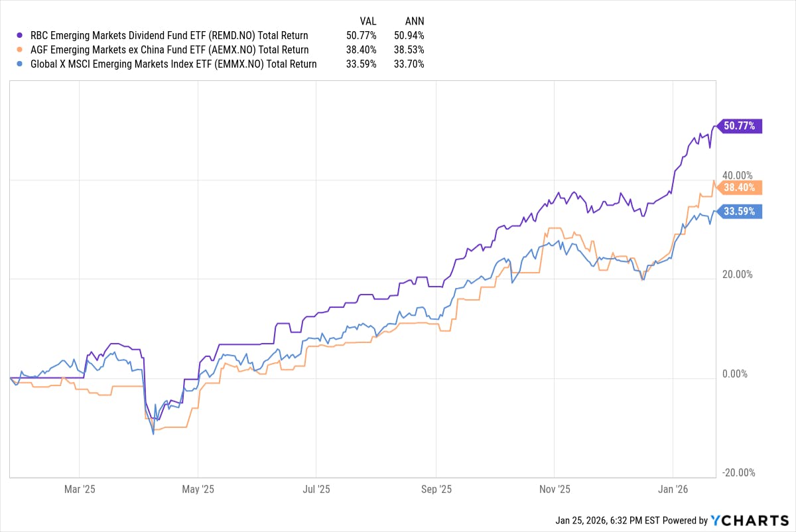The width and height of the screenshot is (796, 532).
Task: Select the Sep '25 axis label
Action: [x=438, y=489]
